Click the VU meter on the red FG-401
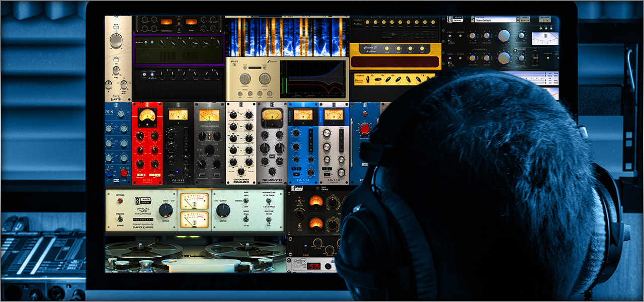This screenshot has width=644, height=302. pos(147,116)
